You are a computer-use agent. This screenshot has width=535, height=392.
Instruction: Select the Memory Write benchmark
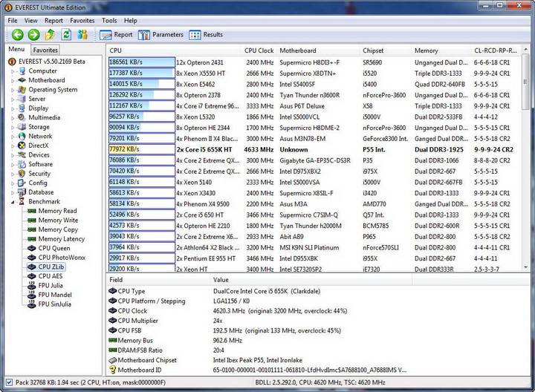click(58, 220)
